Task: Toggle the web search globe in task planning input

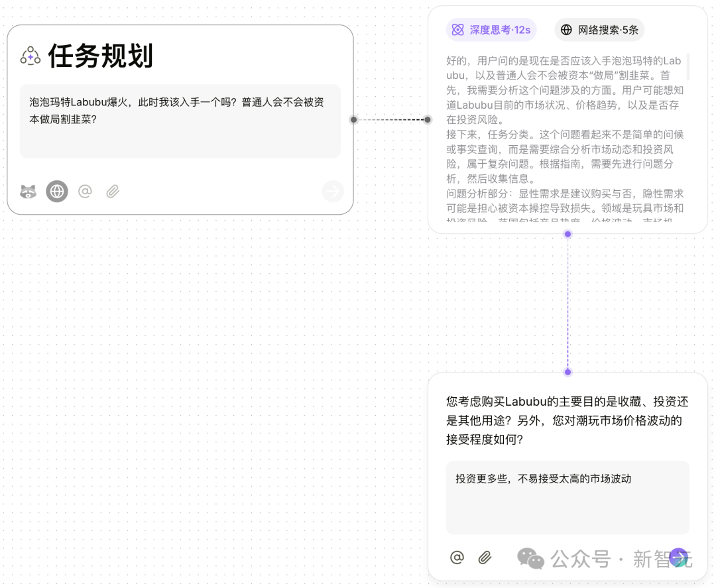Action: 56,191
